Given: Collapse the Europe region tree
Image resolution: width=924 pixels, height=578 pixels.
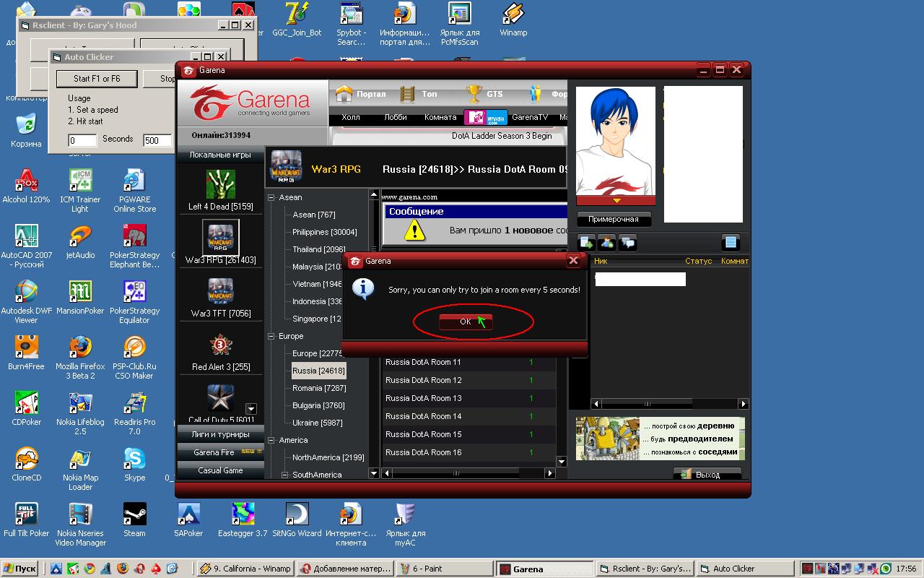Looking at the screenshot, I should (271, 336).
